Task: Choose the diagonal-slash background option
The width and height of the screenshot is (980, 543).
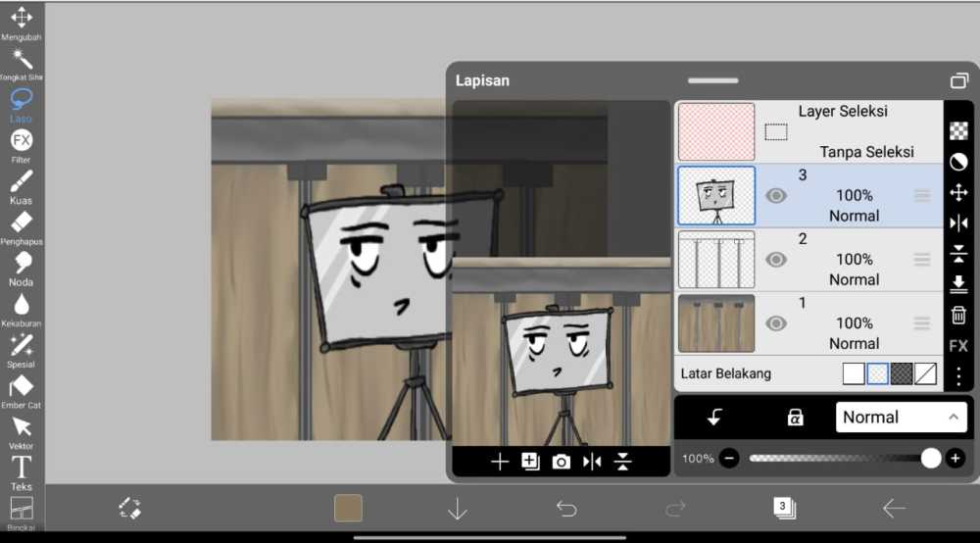Action: 925,373
